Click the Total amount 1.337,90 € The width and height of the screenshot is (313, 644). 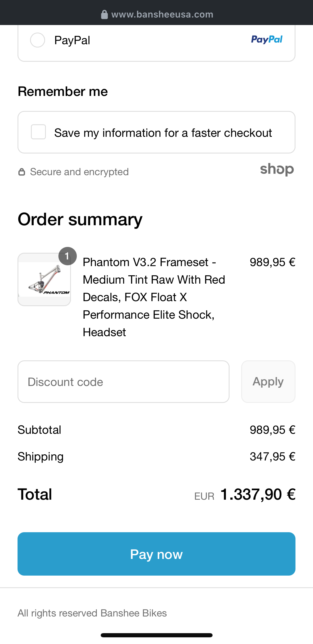258,494
